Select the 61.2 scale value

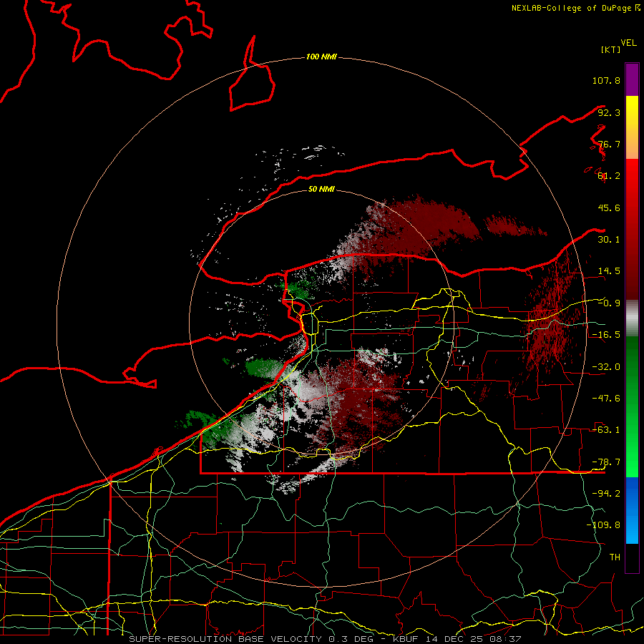pos(609,176)
